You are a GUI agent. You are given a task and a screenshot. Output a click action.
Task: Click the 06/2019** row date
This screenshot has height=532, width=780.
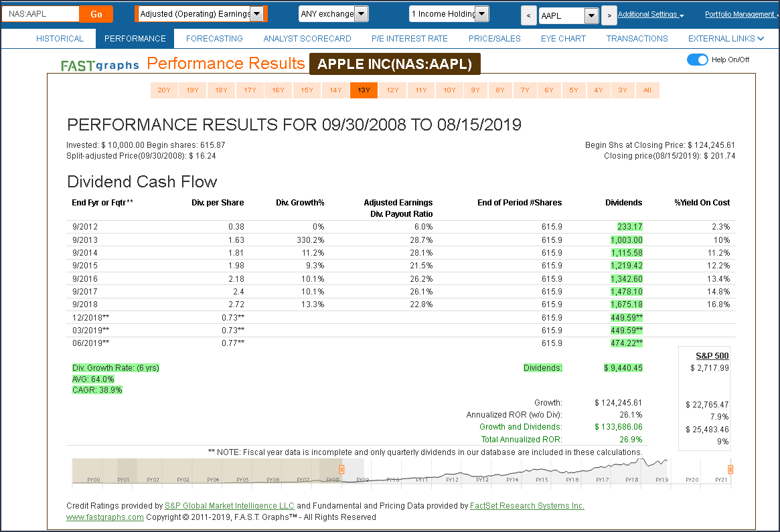90,343
